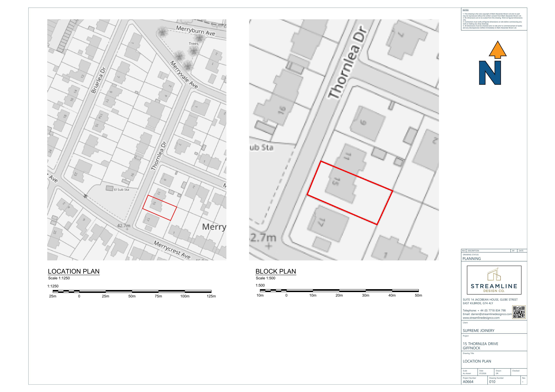The width and height of the screenshot is (555, 392).
Task: Click the telephone number +44 (0) 7718 834 798
Action: [x=491, y=311]
